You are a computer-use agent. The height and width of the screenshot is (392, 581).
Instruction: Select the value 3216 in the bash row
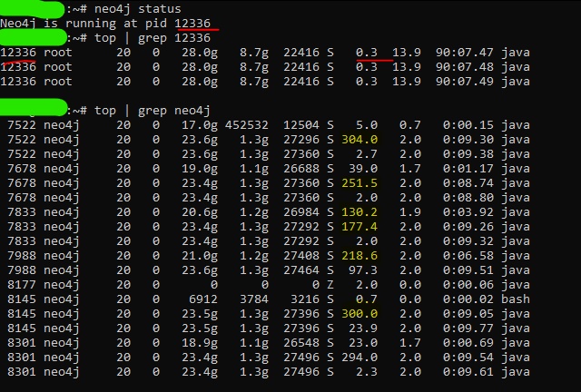point(305,299)
